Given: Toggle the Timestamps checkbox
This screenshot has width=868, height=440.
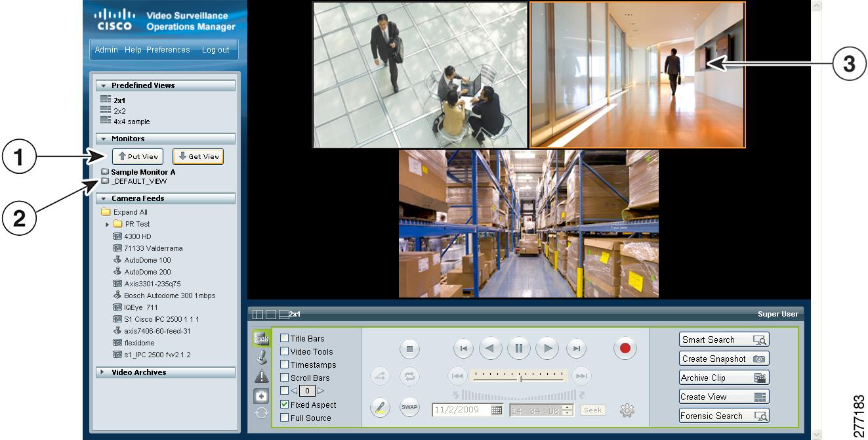Looking at the screenshot, I should pyautogui.click(x=285, y=364).
